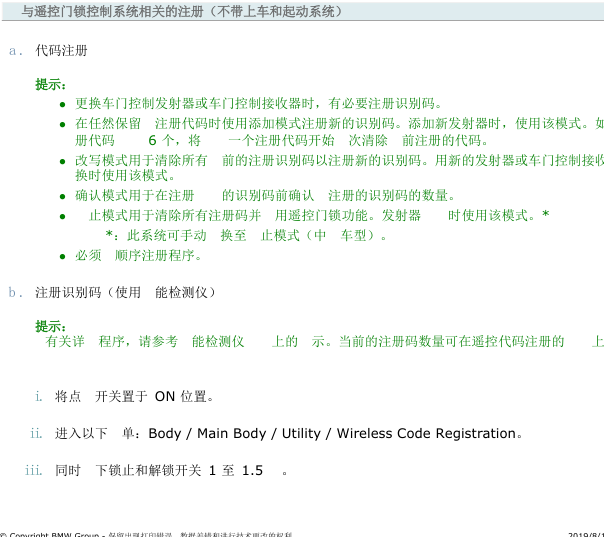The image size is (604, 537).
Task: Click the list marker 'b.'
Action: coord(16,292)
